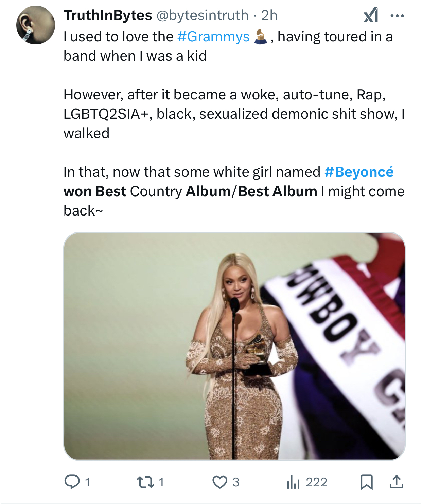Bookmark this post
This screenshot has height=504, width=422.
(366, 482)
